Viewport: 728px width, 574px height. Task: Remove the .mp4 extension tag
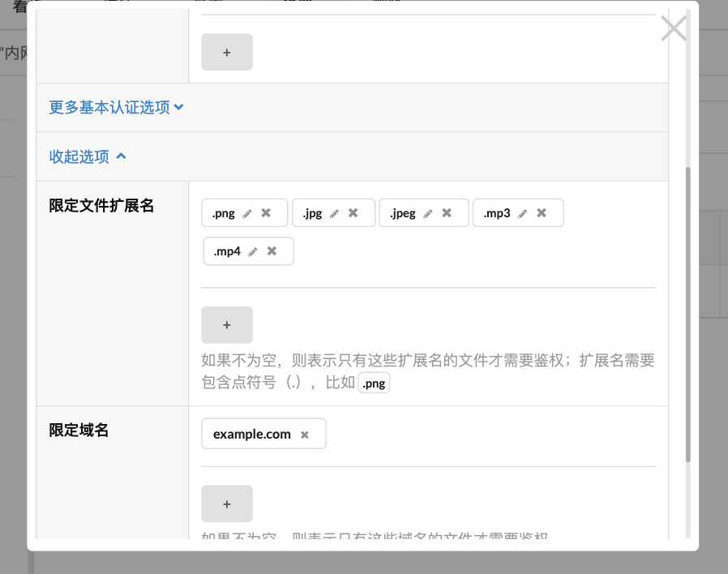click(x=272, y=251)
